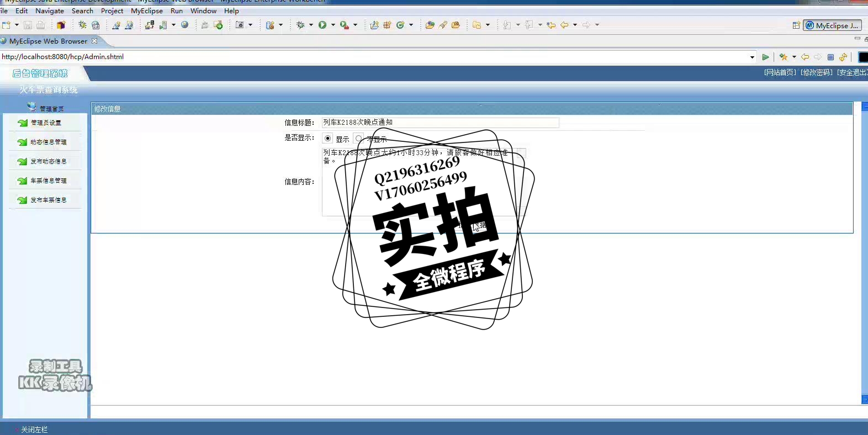Image resolution: width=868 pixels, height=435 pixels.
Task: Select the MyEclipse Web Browser tab
Action: (x=48, y=41)
